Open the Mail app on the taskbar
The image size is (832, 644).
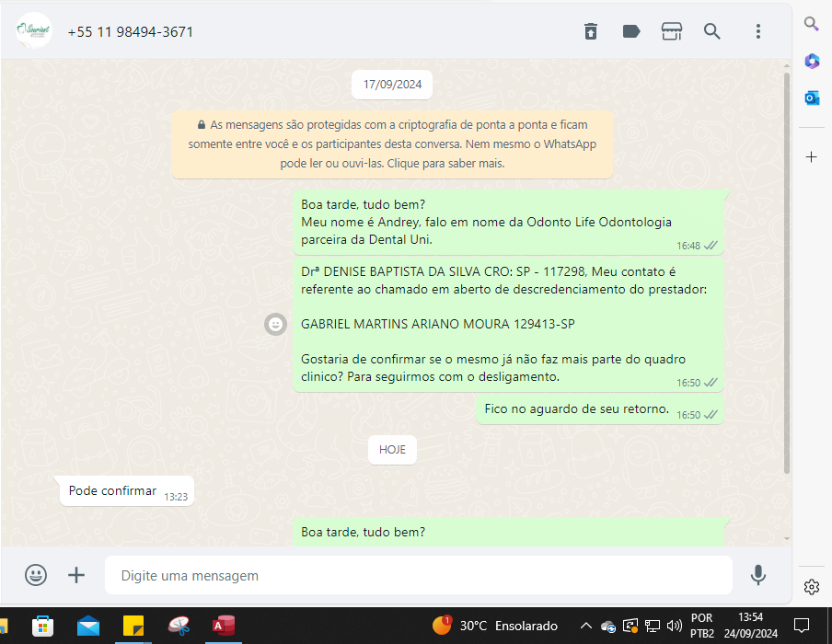click(x=88, y=626)
